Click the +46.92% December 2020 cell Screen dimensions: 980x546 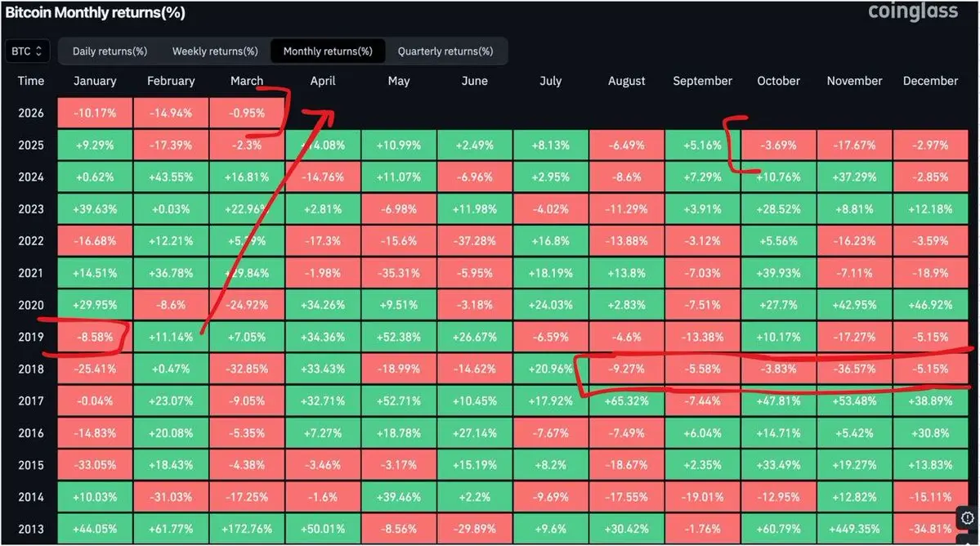[930, 305]
